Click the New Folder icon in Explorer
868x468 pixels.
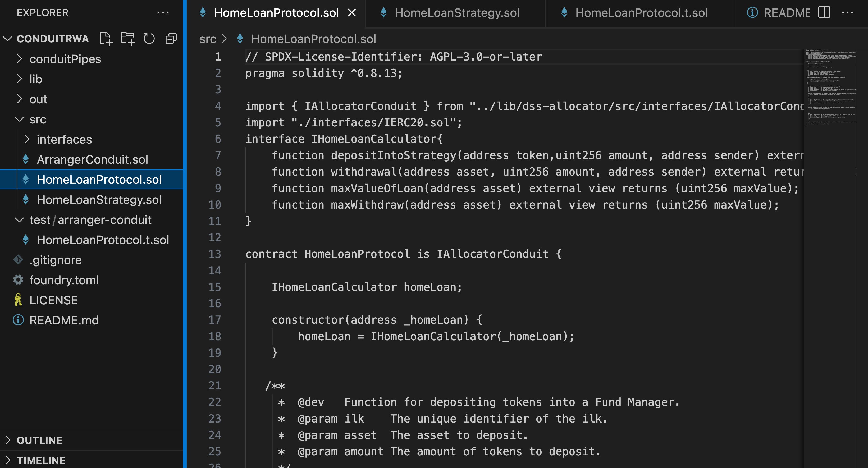(128, 38)
